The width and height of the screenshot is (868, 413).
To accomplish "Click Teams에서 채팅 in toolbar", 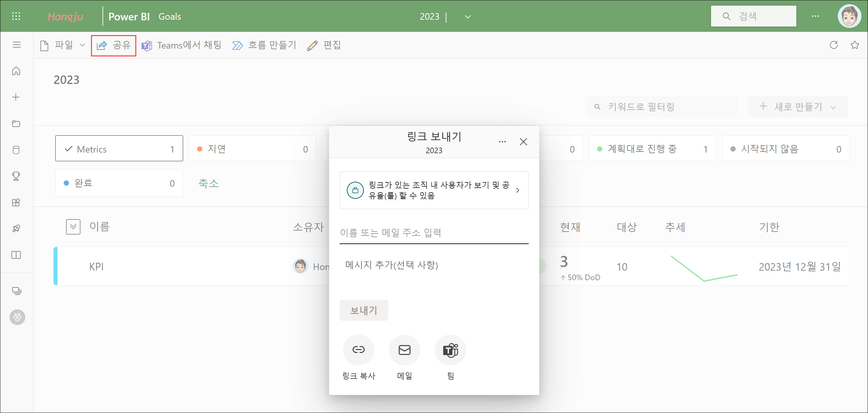I will click(181, 45).
